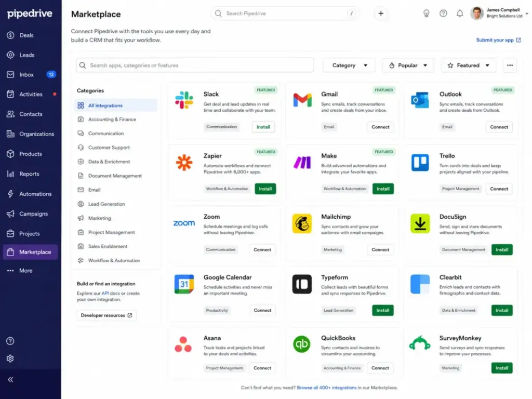532x399 pixels.
Task: Select All integrations category
Action: (116, 105)
